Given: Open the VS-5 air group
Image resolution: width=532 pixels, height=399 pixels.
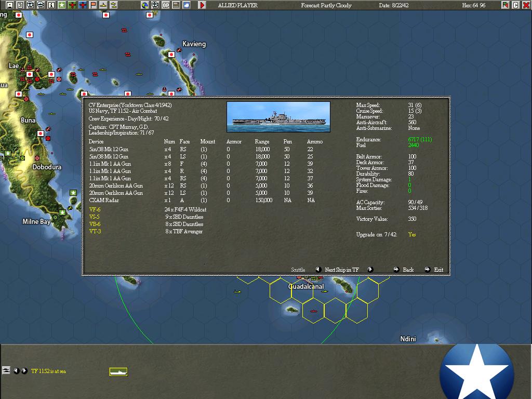Looking at the screenshot, I should pos(95,217).
